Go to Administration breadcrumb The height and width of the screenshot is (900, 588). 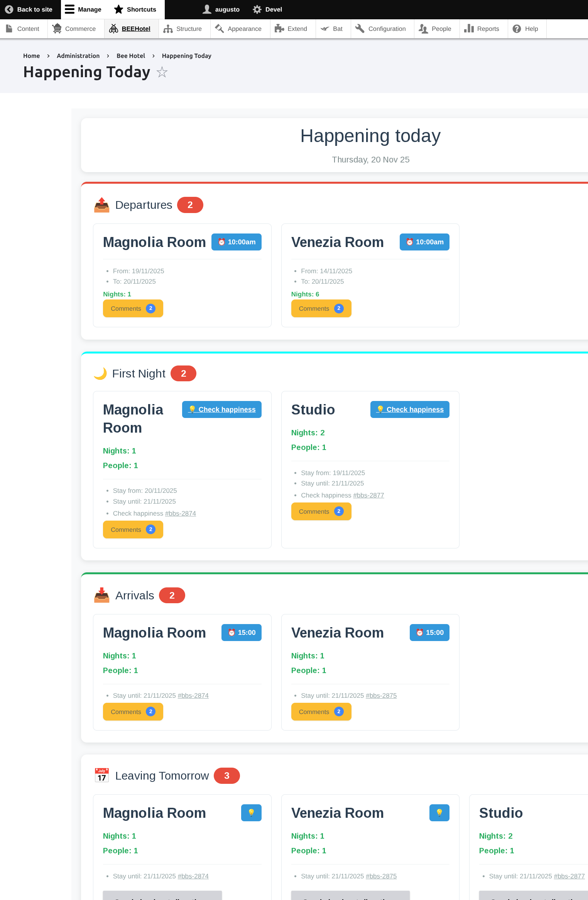(78, 56)
